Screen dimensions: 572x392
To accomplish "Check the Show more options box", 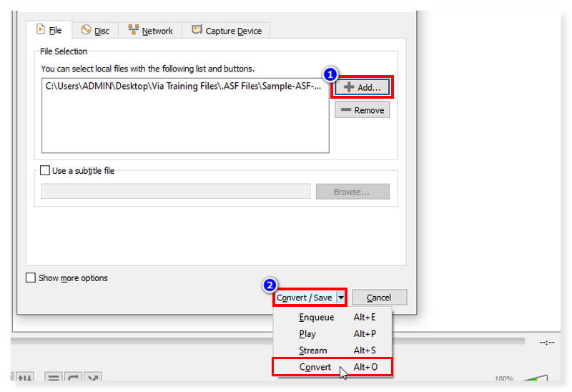I will (x=31, y=278).
